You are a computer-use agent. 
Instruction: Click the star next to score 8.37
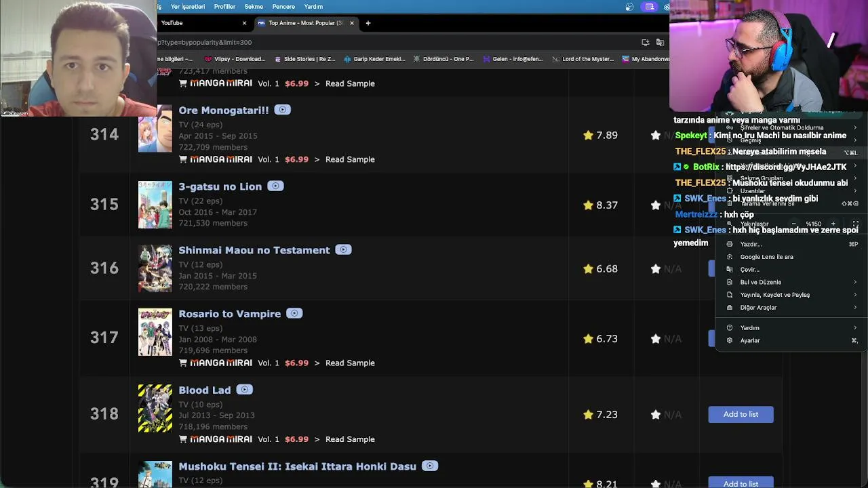[588, 205]
